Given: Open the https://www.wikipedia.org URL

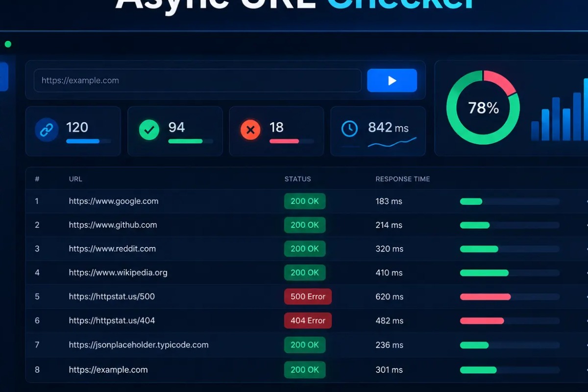Looking at the screenshot, I should coord(118,272).
